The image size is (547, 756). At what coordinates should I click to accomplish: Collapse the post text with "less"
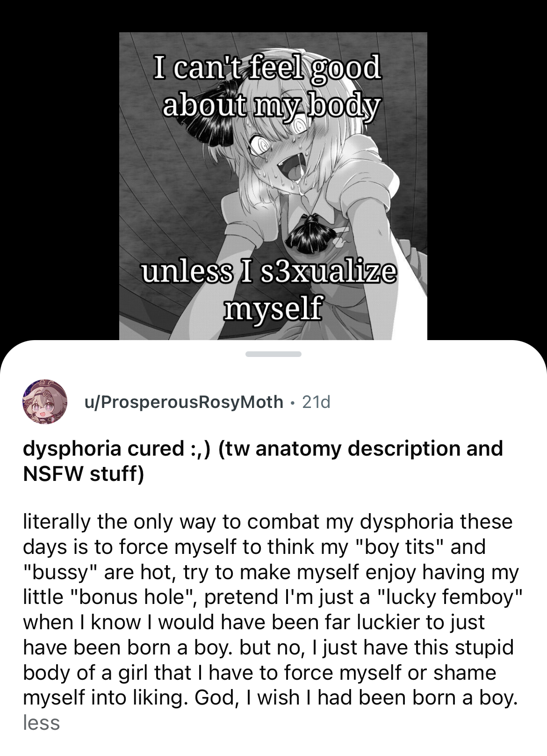41,722
